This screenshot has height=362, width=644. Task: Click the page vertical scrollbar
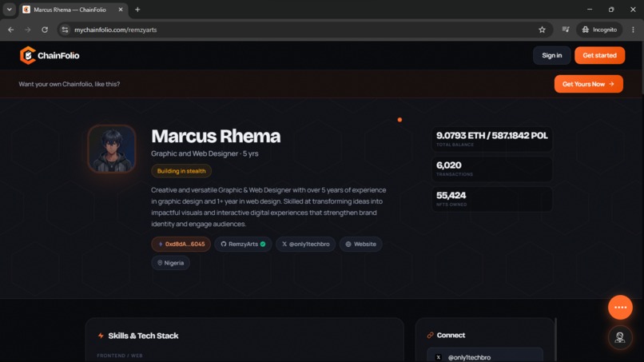click(642, 68)
